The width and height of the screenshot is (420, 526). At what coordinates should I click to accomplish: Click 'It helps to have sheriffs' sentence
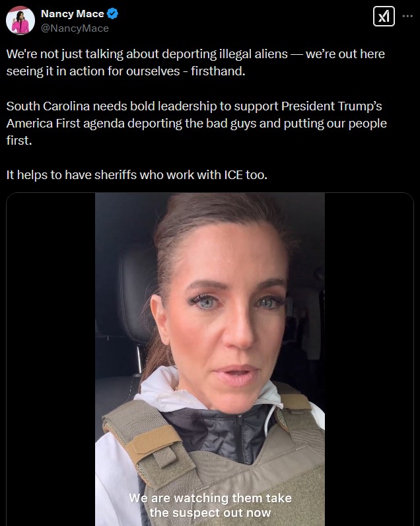137,174
